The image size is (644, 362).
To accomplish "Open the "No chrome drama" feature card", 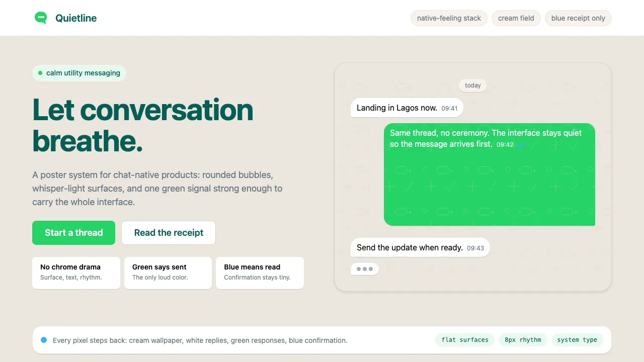I will 76,273.
